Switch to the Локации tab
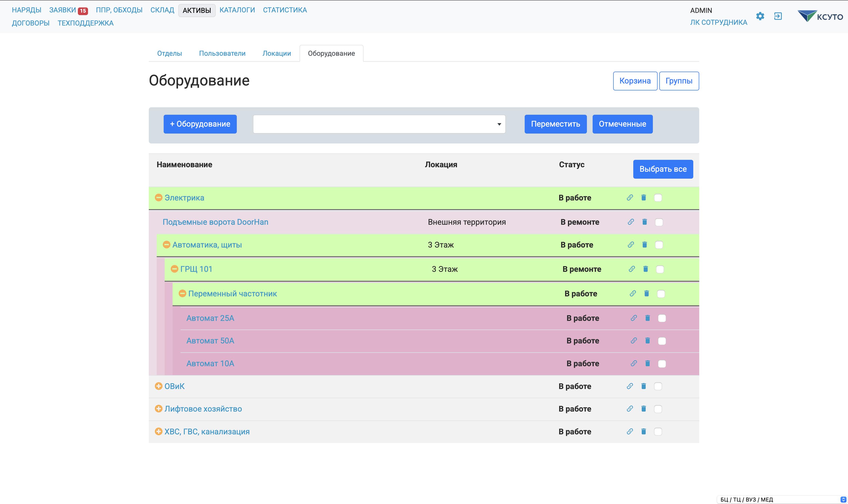The height and width of the screenshot is (504, 848). click(276, 53)
